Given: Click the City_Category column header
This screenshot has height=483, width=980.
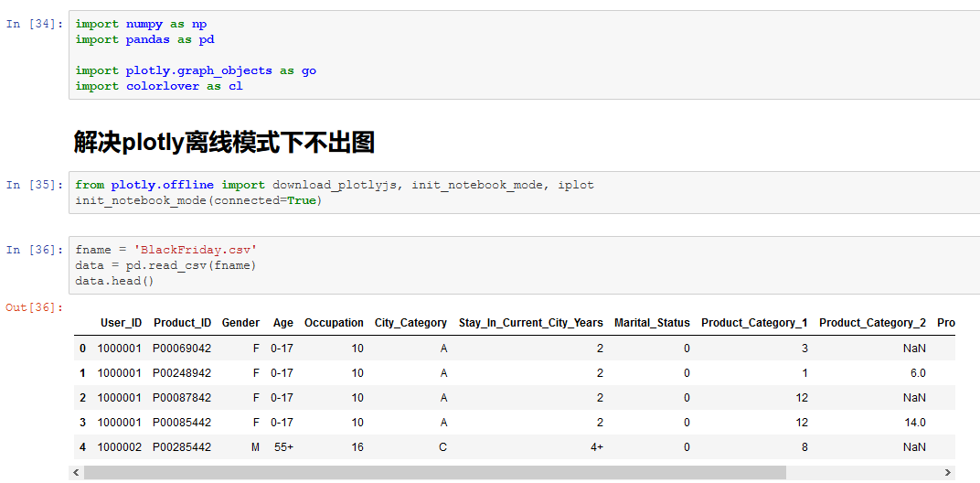Looking at the screenshot, I should click(410, 323).
